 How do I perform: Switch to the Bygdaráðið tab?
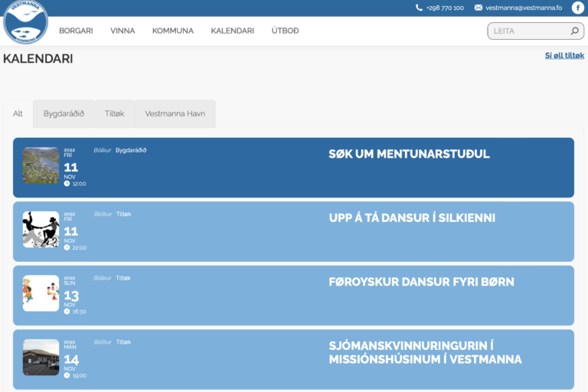(64, 113)
